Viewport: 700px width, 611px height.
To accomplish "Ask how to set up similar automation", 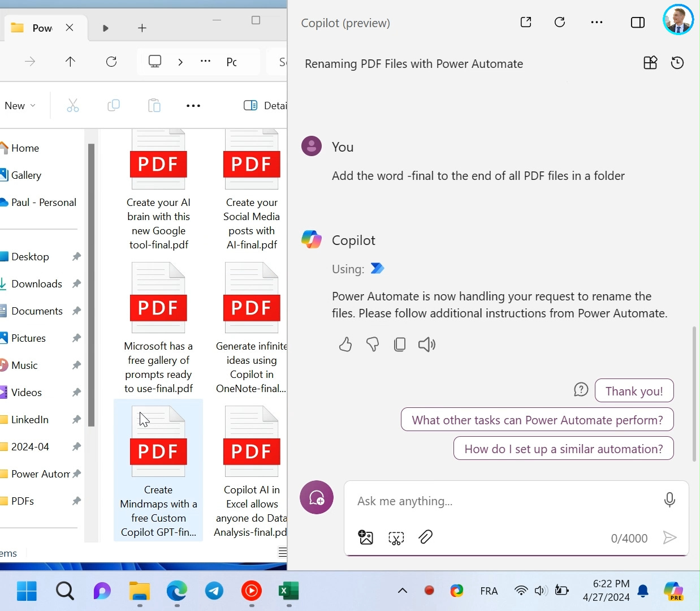I will click(x=564, y=449).
